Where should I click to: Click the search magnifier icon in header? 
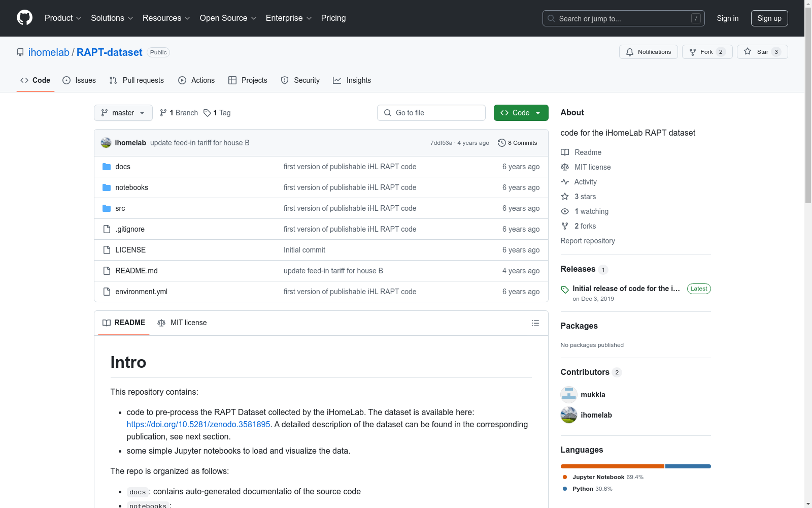pos(551,18)
